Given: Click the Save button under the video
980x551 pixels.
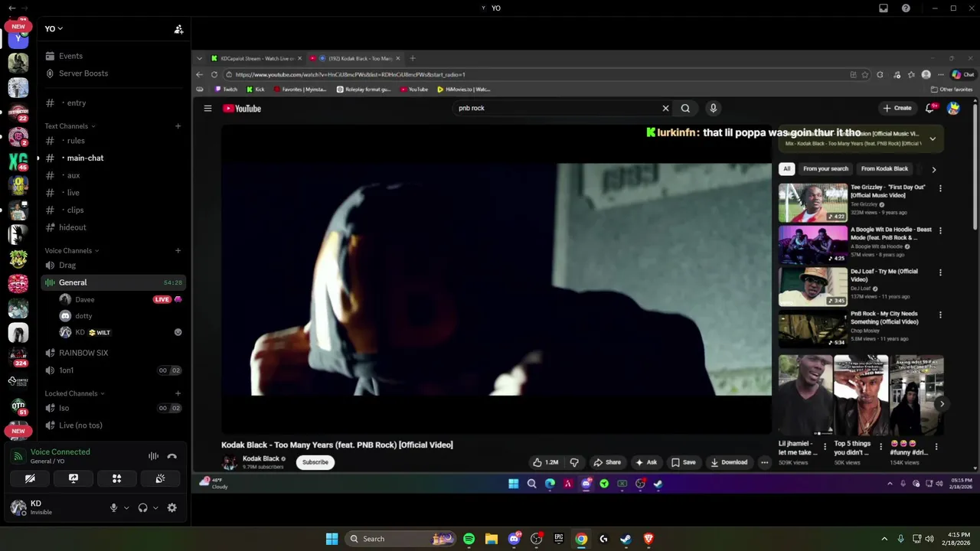Looking at the screenshot, I should coord(684,462).
